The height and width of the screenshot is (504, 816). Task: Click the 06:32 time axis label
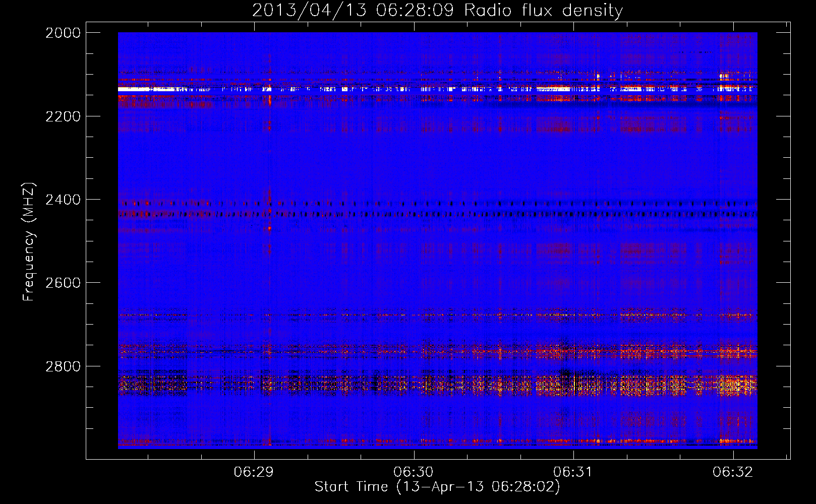point(733,472)
